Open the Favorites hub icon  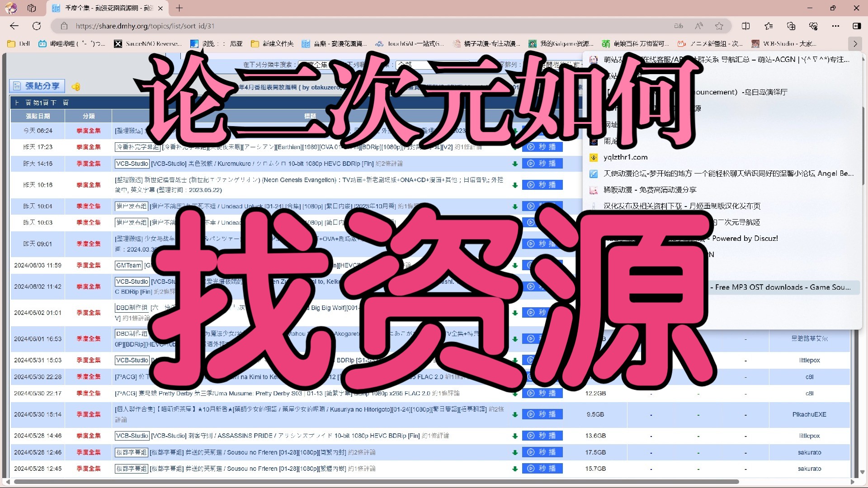pyautogui.click(x=769, y=26)
